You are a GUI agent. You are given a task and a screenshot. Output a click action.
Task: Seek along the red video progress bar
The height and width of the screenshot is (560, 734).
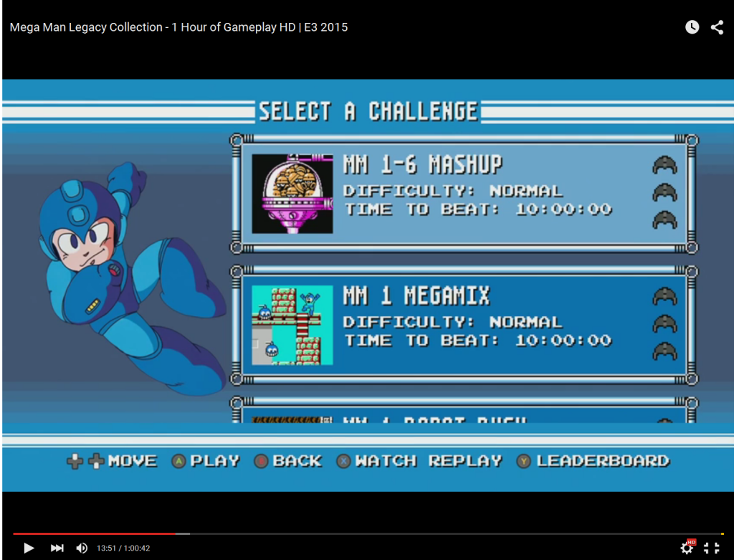(94, 533)
